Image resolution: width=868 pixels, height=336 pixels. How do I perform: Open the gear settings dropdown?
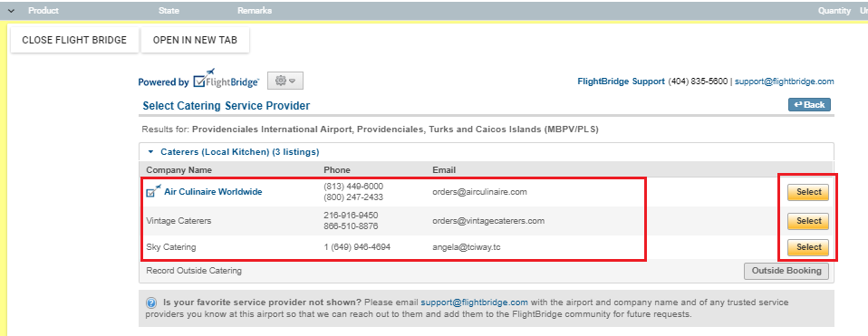(x=285, y=81)
